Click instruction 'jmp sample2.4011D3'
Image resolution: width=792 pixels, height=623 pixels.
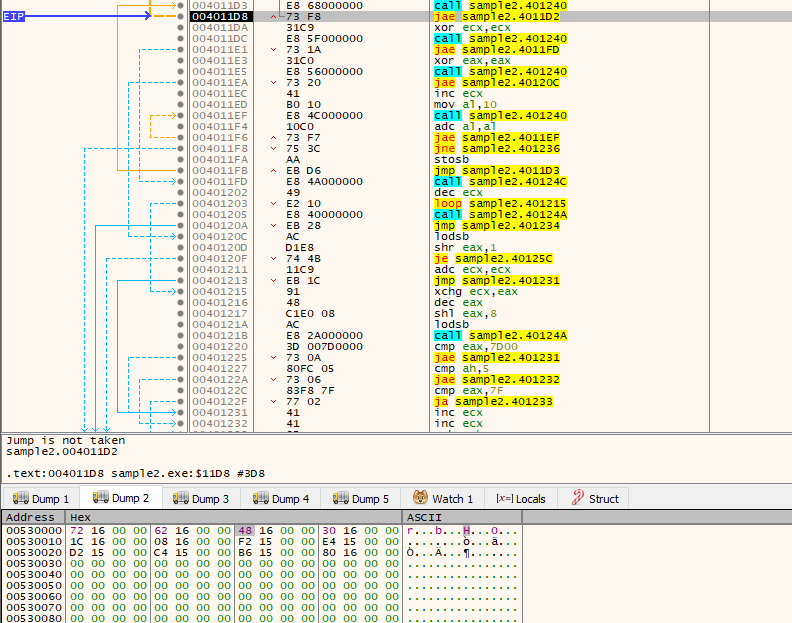[497, 171]
